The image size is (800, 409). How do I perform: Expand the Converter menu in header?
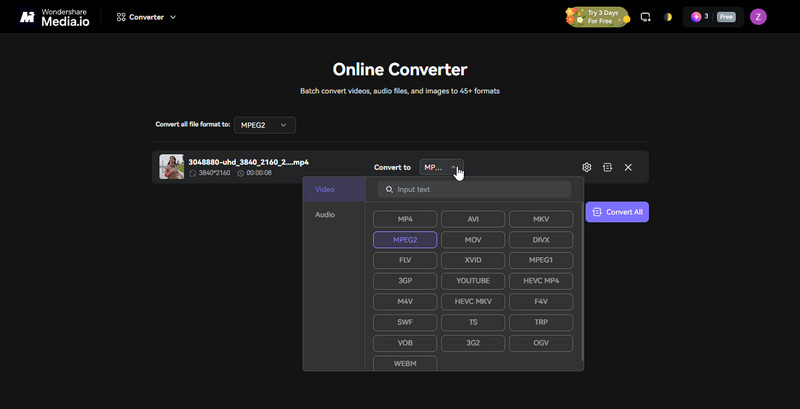coord(146,17)
